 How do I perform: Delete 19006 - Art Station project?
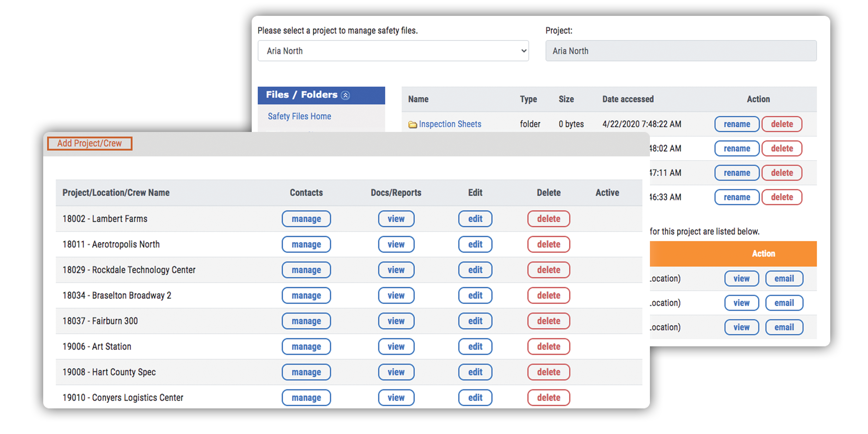coord(549,347)
